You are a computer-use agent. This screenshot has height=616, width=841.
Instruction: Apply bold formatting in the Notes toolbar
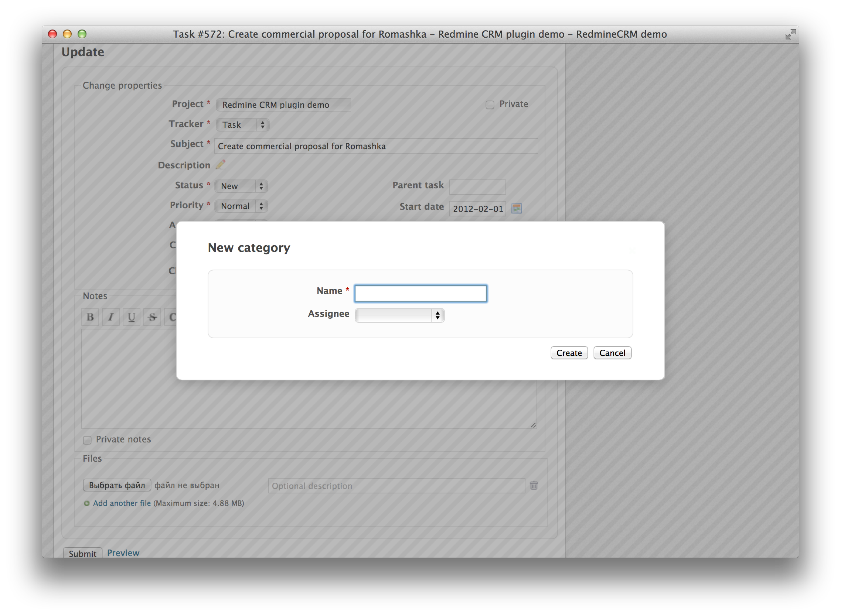point(89,316)
